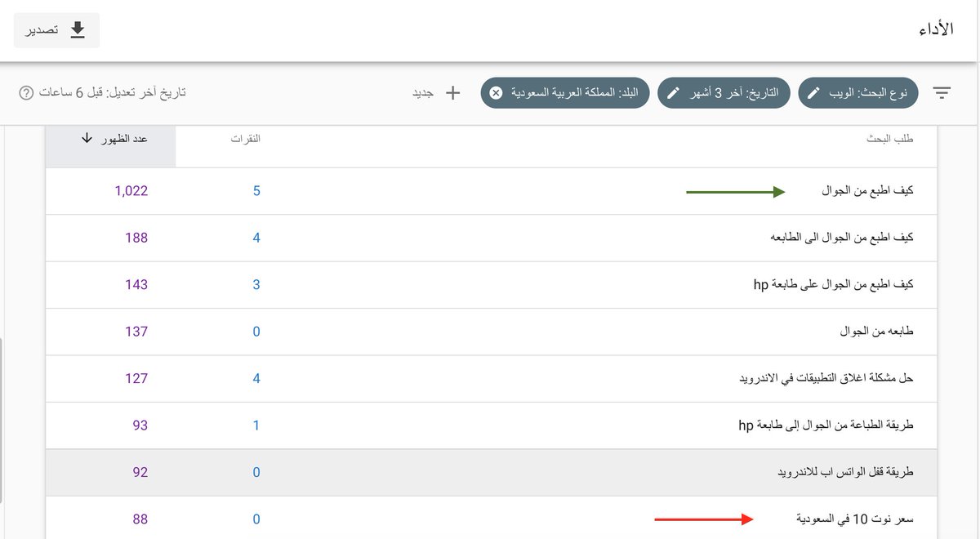Click impressions value 93
Viewport: 980px width, 539px height.
(x=140, y=425)
